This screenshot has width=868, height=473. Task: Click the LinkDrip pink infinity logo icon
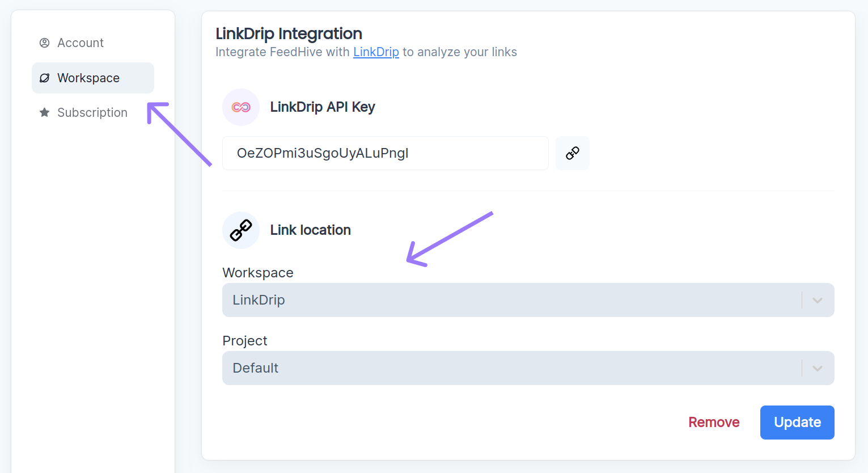[x=240, y=107]
